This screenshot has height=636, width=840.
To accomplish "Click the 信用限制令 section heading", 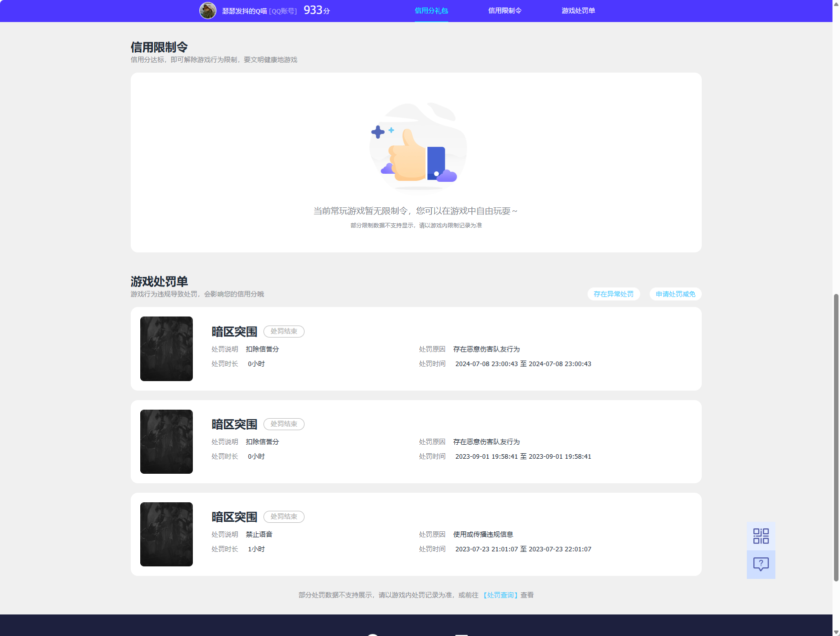I will (x=159, y=47).
